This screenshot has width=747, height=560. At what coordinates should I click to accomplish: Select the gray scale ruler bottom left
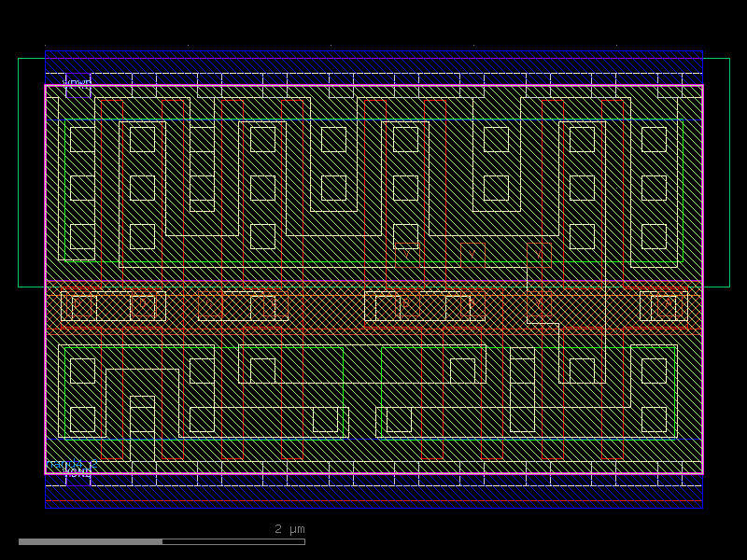tap(89, 539)
